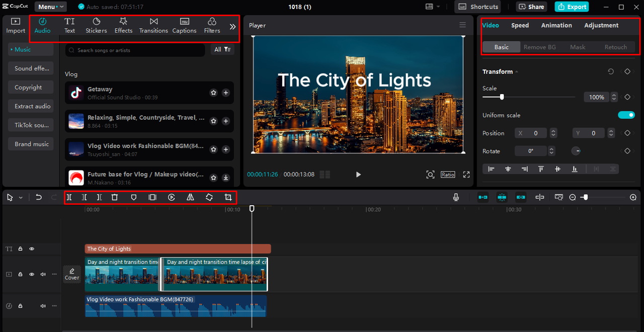This screenshot has height=332, width=644.
Task: Click the Split tool
Action: 69,198
